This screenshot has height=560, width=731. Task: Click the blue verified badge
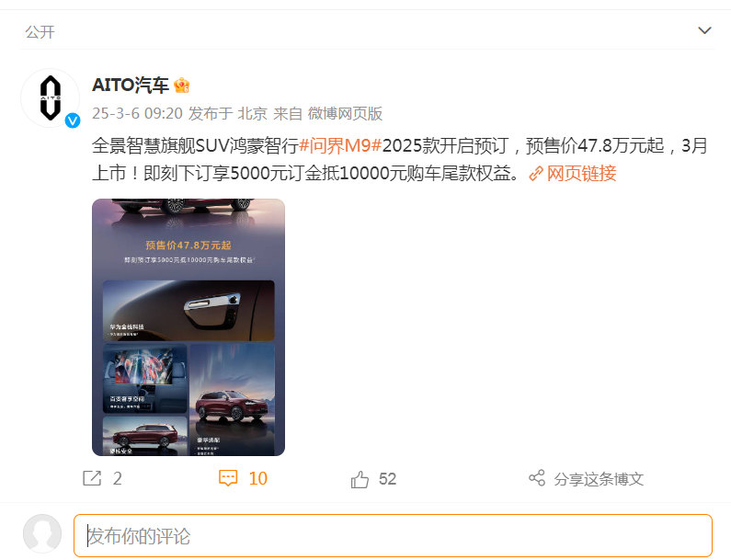click(73, 120)
